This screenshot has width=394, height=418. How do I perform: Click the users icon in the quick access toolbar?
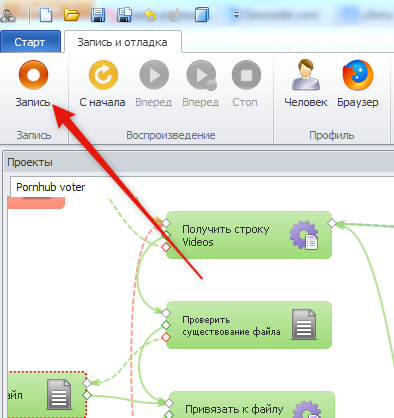pyautogui.click(x=8, y=15)
